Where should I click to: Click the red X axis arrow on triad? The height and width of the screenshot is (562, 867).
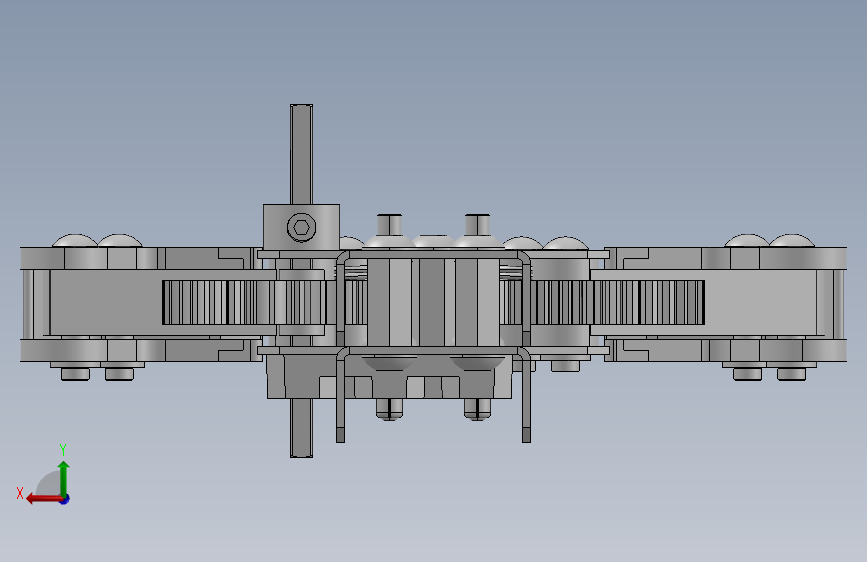[44, 499]
